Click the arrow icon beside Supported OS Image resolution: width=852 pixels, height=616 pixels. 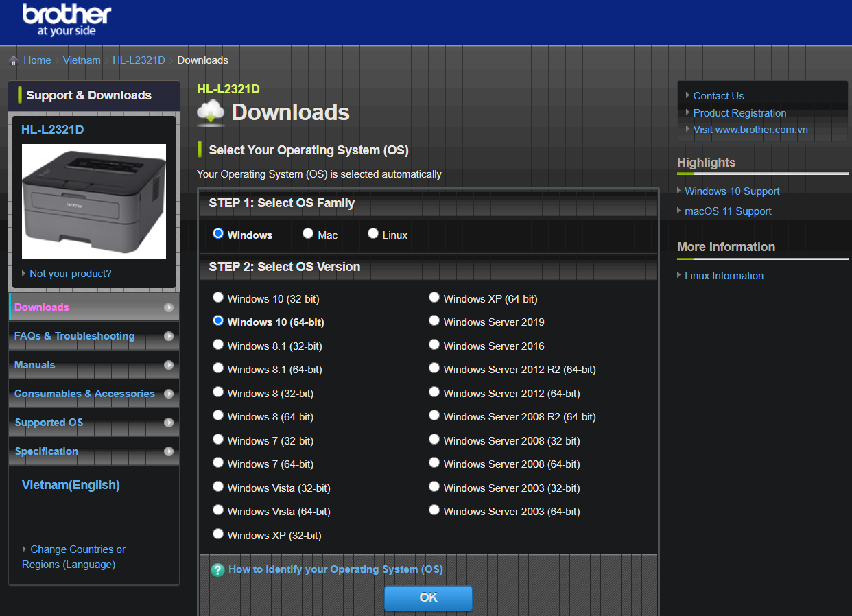(169, 423)
